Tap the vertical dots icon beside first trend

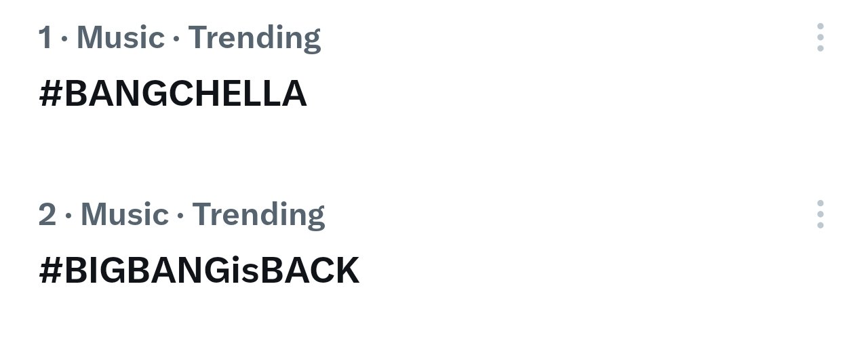tap(820, 37)
